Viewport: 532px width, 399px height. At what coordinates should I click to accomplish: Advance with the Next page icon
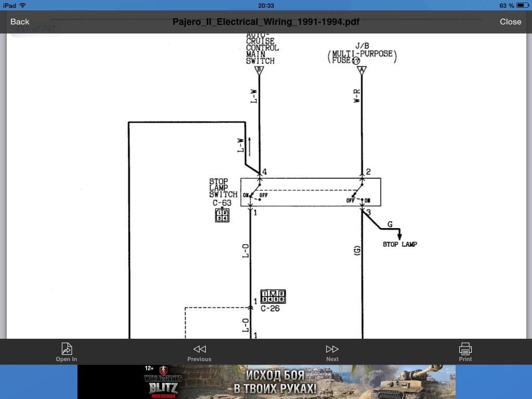click(x=332, y=351)
